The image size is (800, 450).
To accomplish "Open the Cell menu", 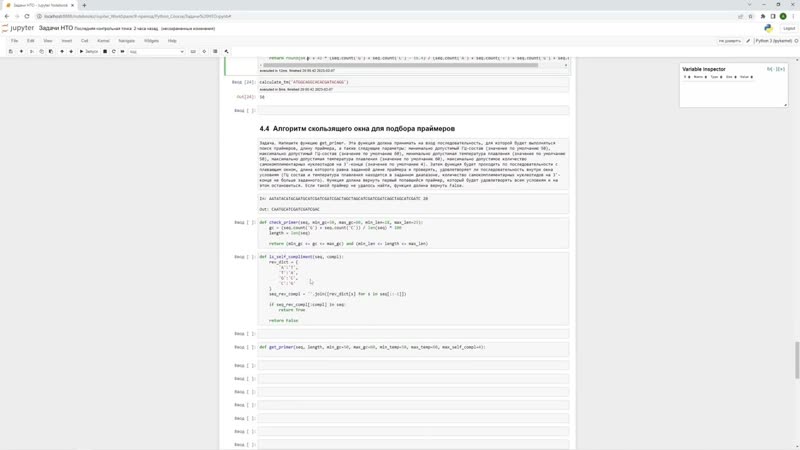I will coord(85,41).
